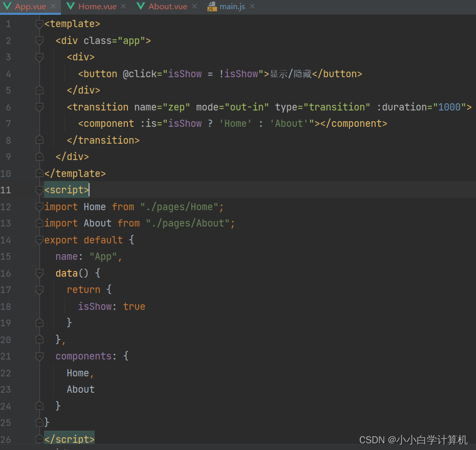
Task: Click Home in the components object
Action: (78, 373)
